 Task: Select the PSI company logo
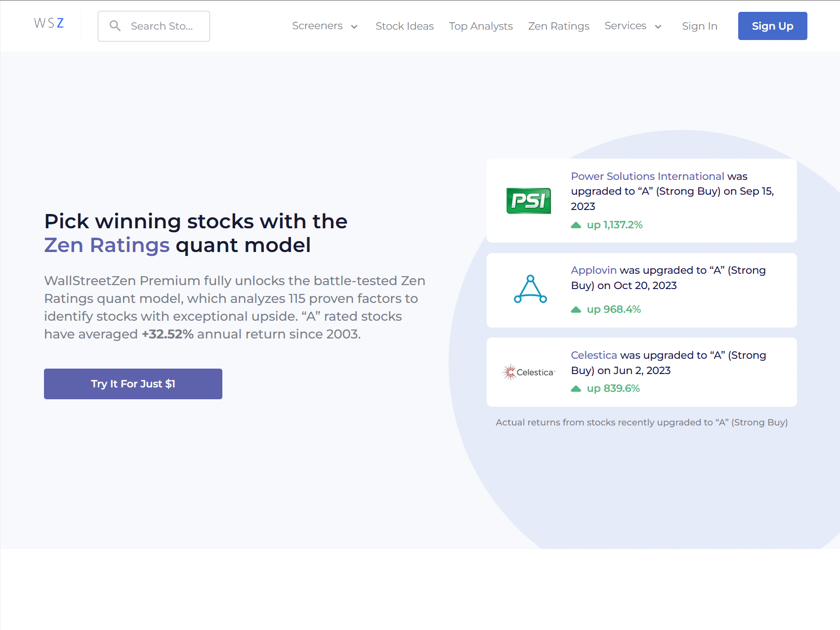(529, 201)
